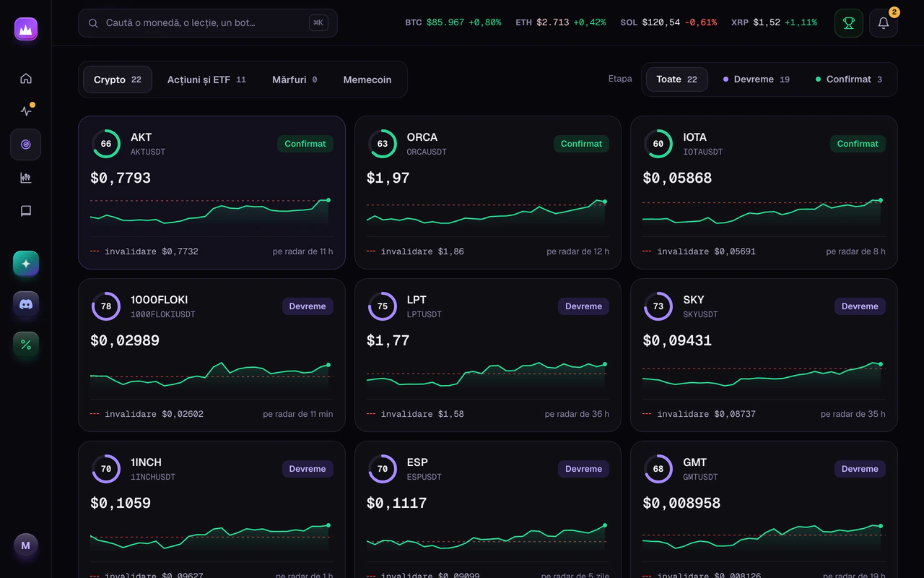Click the BTC ticker price in header
This screenshot has height=578, width=924.
[453, 22]
